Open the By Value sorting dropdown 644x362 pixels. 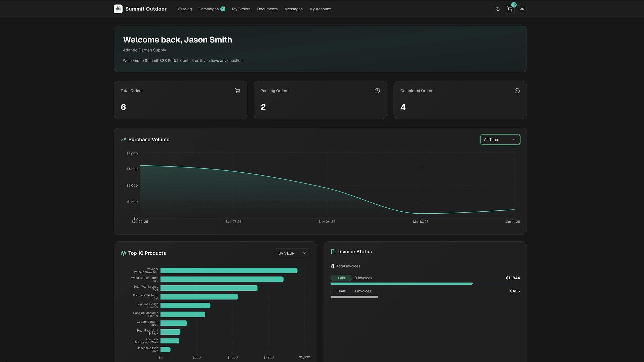point(292,253)
